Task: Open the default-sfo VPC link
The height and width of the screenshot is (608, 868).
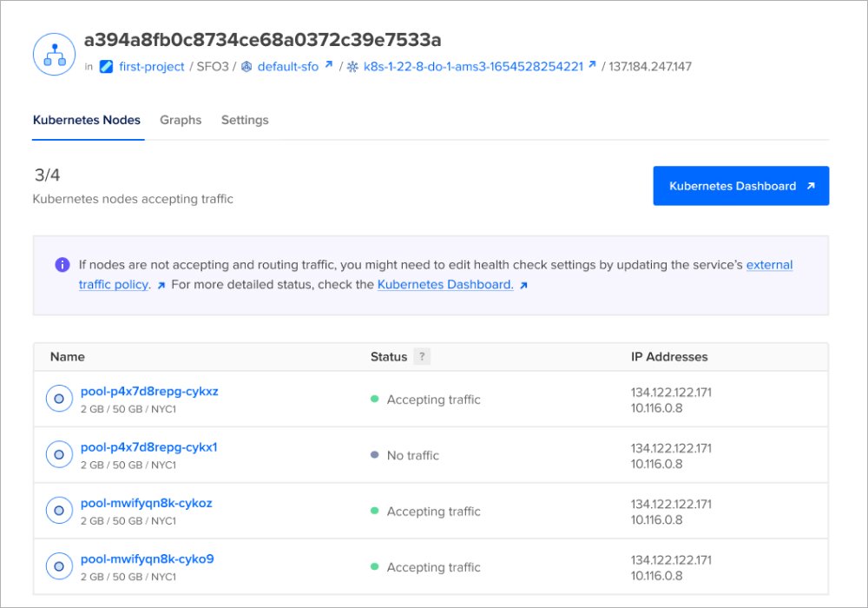Action: tap(288, 67)
